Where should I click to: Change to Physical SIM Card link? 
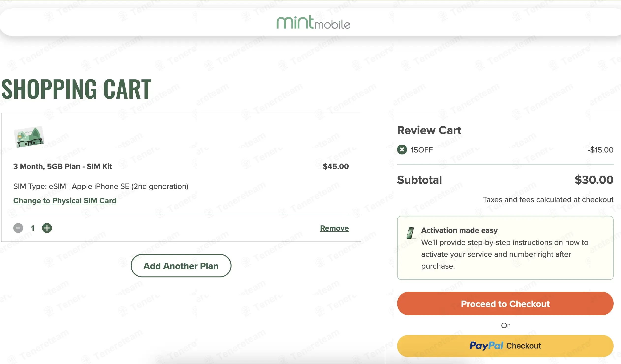point(65,200)
